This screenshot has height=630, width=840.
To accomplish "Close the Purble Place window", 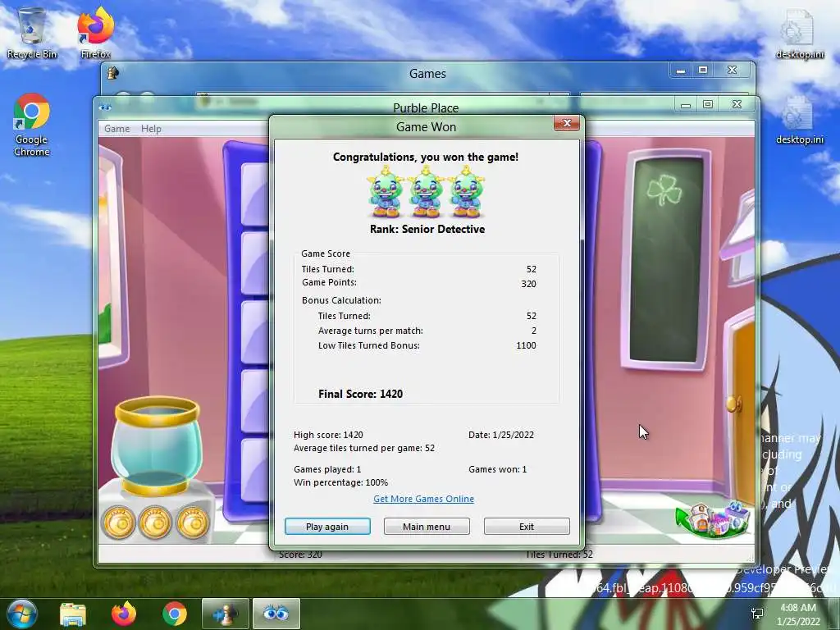I will [737, 104].
